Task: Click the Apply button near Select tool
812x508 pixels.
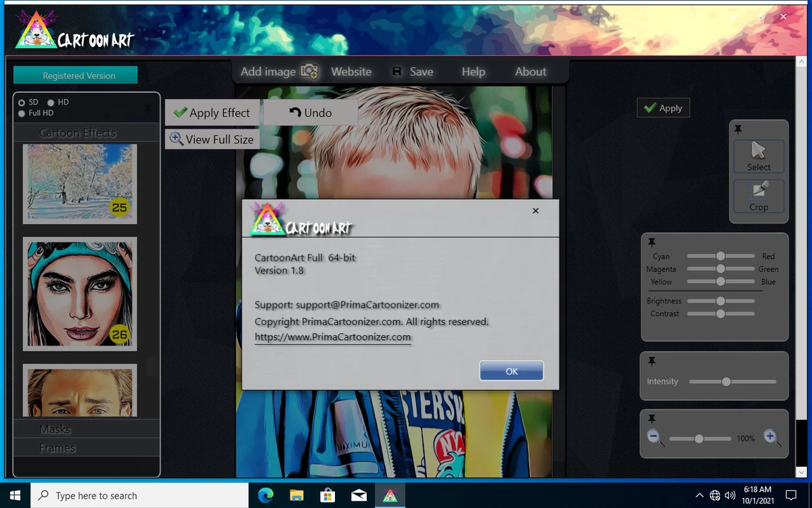Action: click(x=663, y=108)
